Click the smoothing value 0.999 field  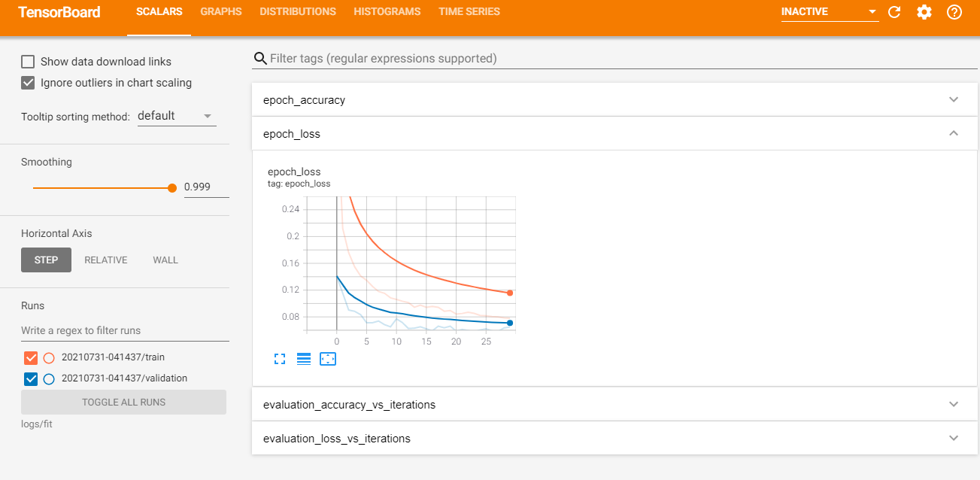207,187
